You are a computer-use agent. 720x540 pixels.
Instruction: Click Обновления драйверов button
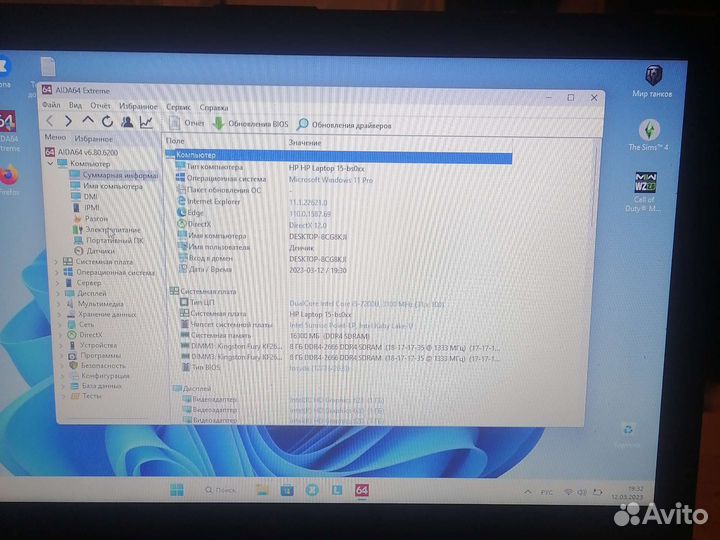tap(344, 124)
